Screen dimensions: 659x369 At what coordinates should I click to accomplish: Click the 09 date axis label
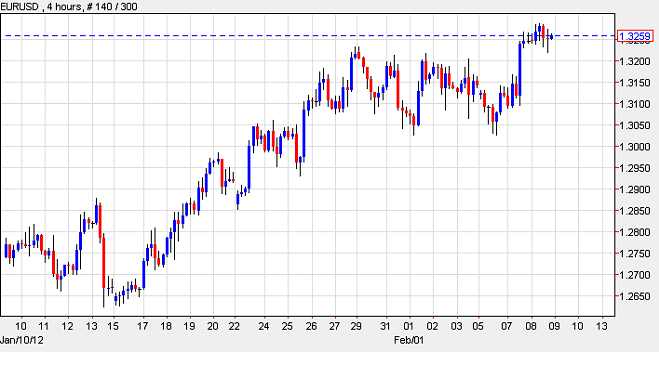tap(554, 326)
